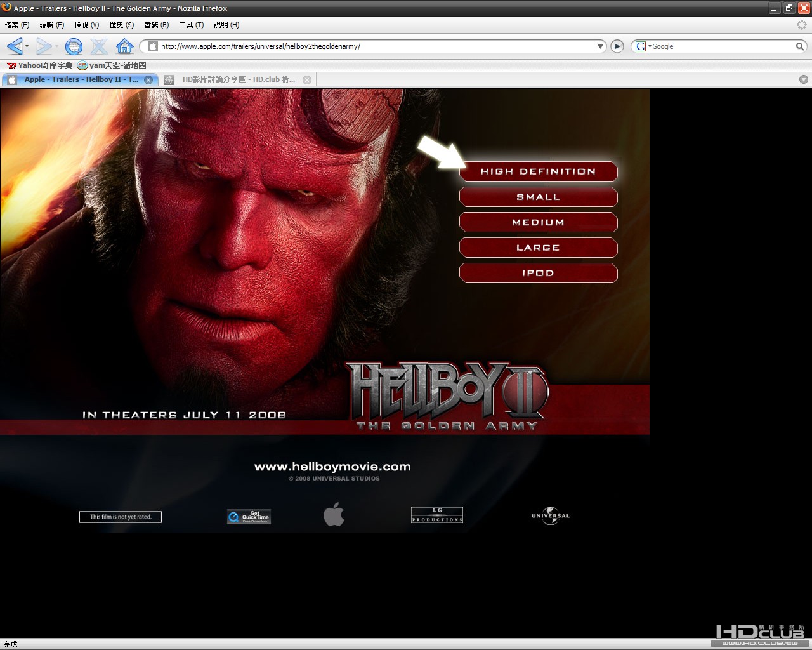Expand the address bar URL history dropdown
Image resolution: width=812 pixels, height=650 pixels.
coord(601,46)
